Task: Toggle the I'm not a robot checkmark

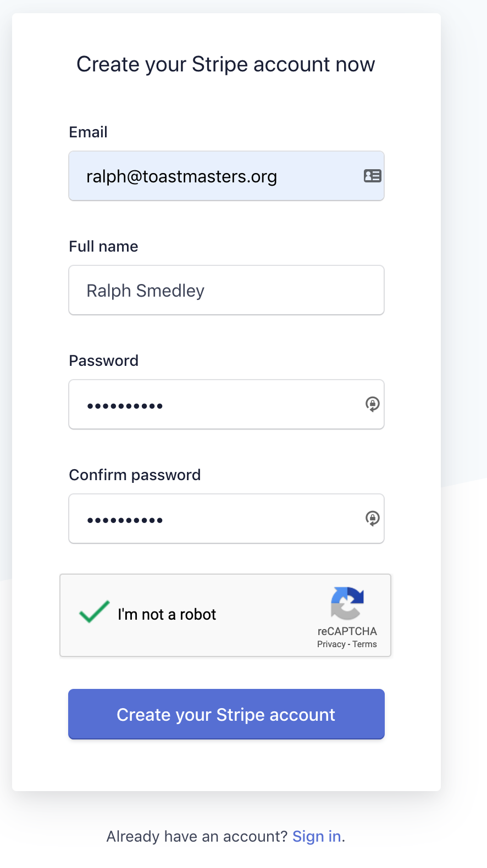Action: click(x=94, y=611)
